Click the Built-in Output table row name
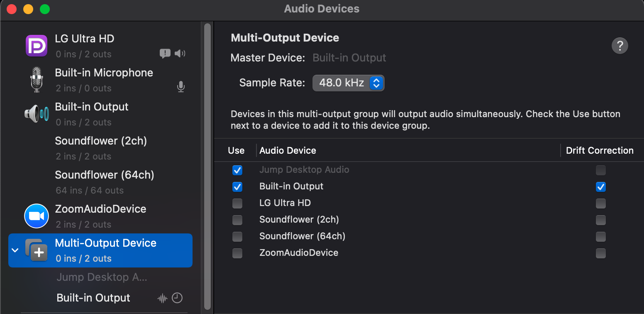 coord(291,186)
